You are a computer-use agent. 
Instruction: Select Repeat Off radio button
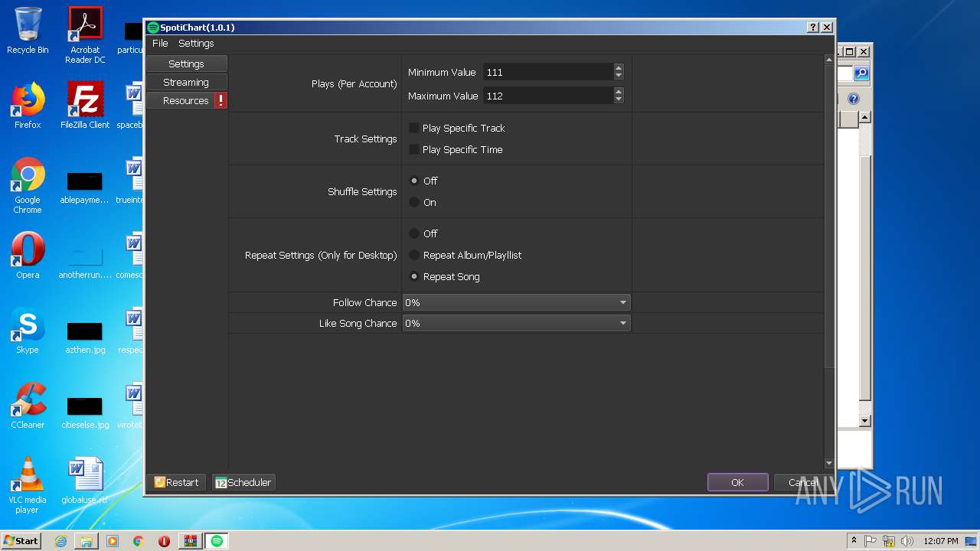pyautogui.click(x=414, y=233)
